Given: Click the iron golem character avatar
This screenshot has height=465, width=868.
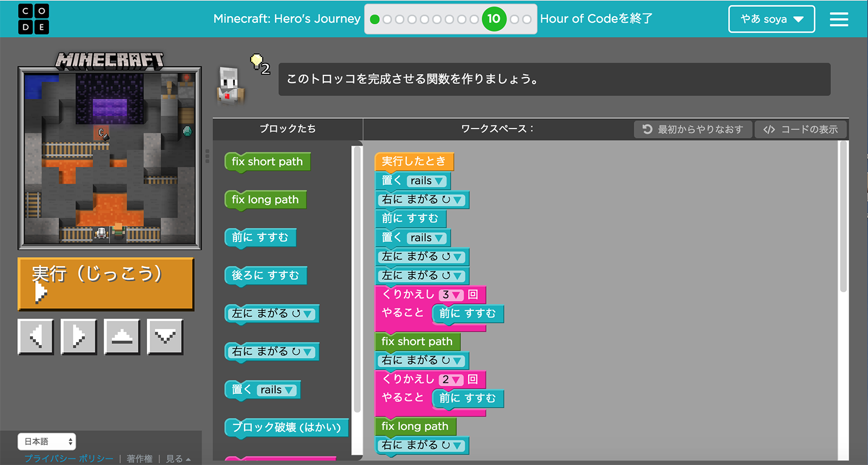Looking at the screenshot, I should tap(231, 85).
